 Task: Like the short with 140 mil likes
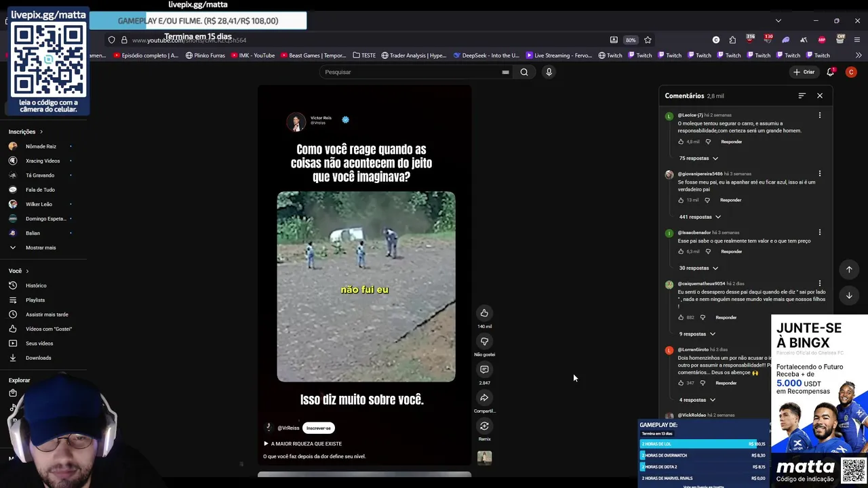tap(484, 312)
